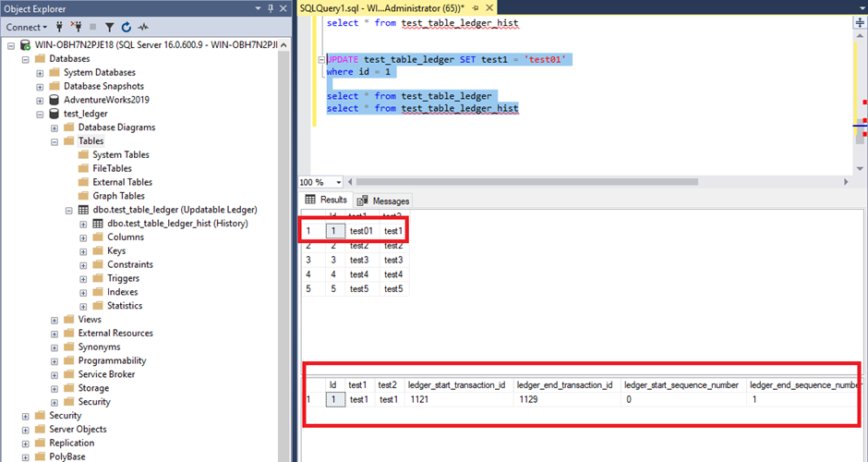
Task: Select FileTables folder
Action: [105, 168]
